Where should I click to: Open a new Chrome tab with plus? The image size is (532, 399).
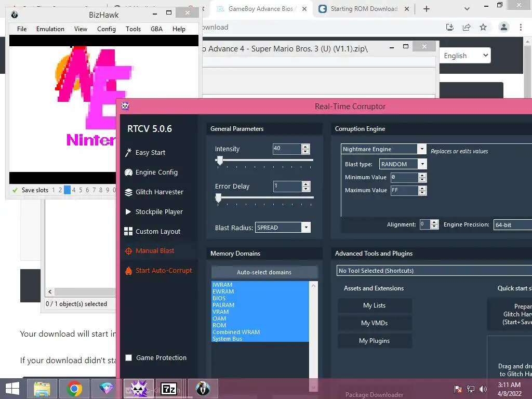(x=427, y=9)
